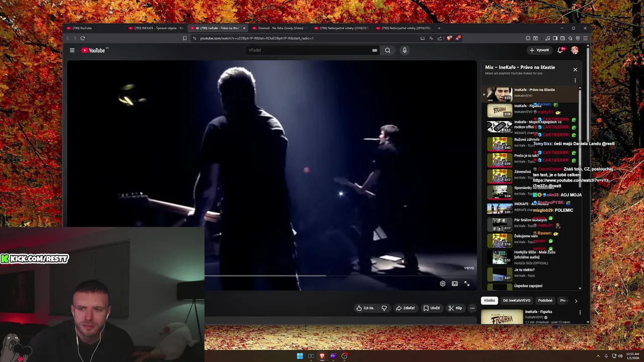644x362 pixels.
Task: Start voice search with microphone icon
Action: point(405,50)
